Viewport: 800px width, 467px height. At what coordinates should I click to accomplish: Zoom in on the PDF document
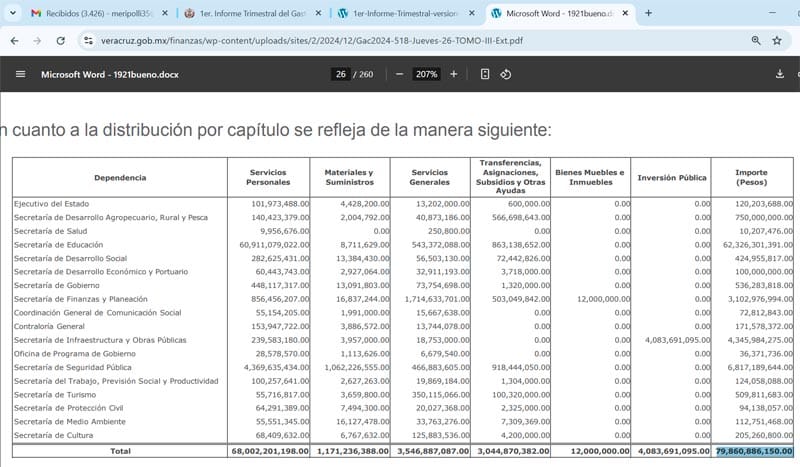coord(453,74)
